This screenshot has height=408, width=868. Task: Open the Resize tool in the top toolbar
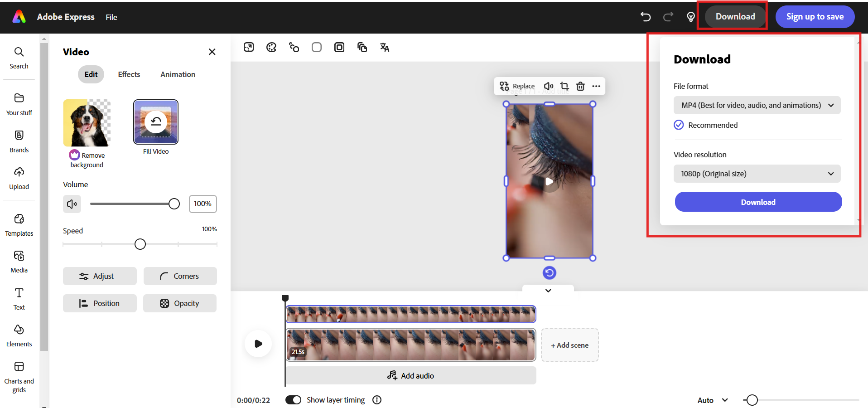tap(249, 47)
